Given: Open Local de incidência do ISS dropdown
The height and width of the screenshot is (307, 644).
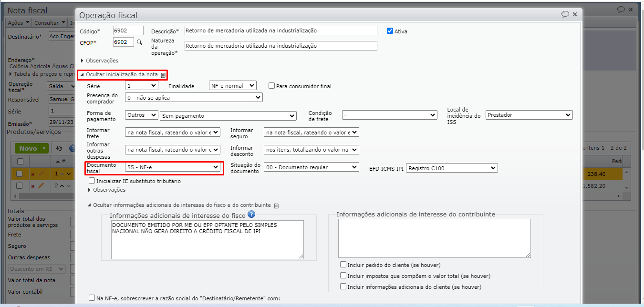Looking at the screenshot, I should click(529, 115).
